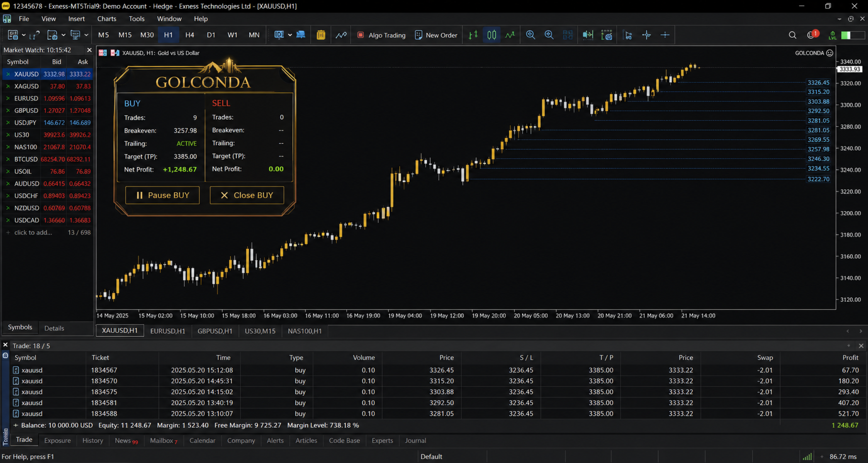Click the order icon for ticket 1834567
Image resolution: width=868 pixels, height=463 pixels.
pyautogui.click(x=16, y=370)
